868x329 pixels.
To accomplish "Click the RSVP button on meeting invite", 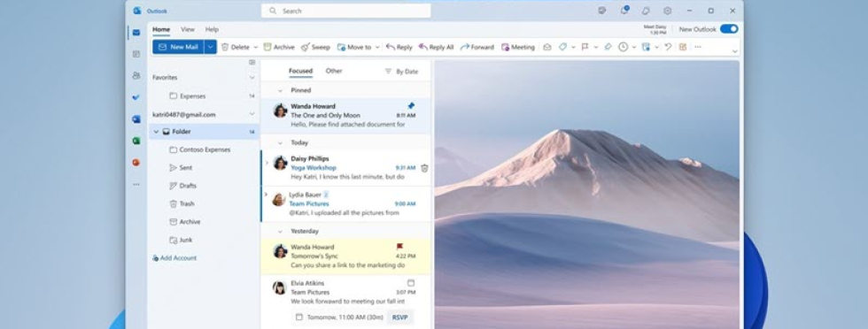I will click(x=400, y=318).
